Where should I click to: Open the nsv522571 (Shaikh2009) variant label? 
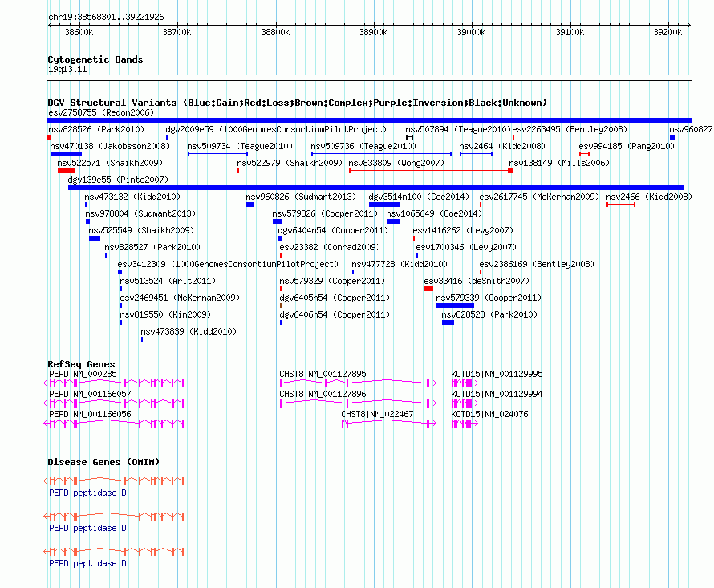[x=110, y=163]
